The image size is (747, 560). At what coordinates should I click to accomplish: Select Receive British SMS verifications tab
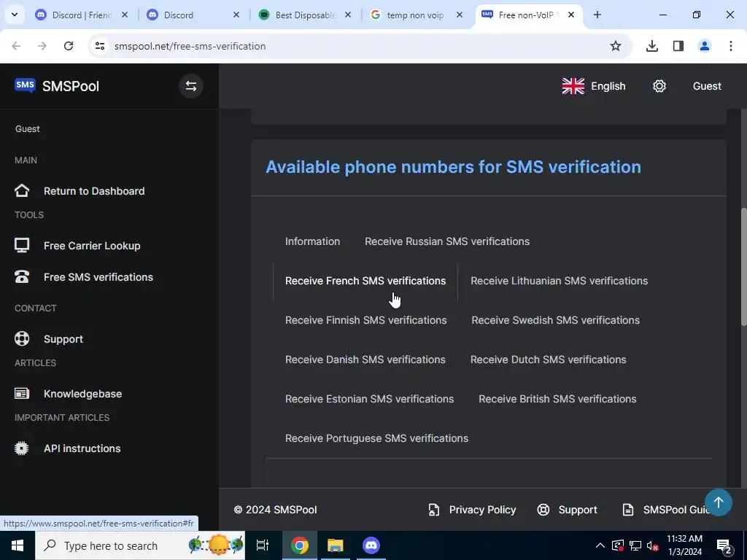point(557,399)
